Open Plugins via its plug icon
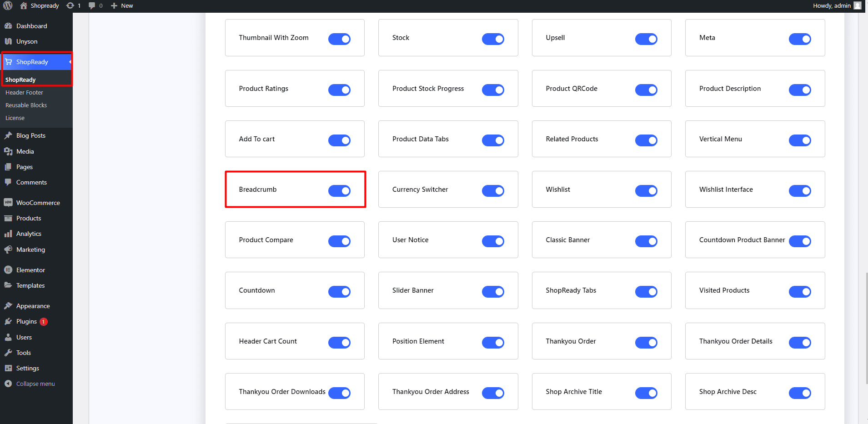This screenshot has width=868, height=424. coord(8,321)
